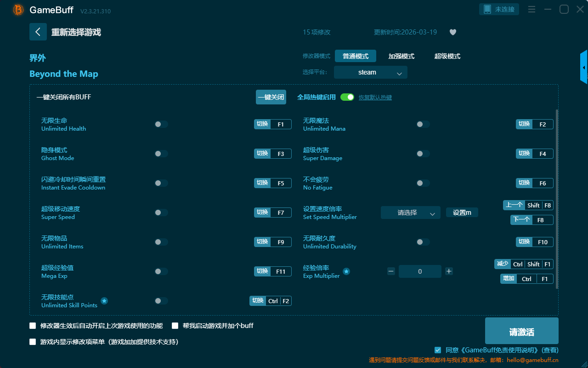Click star badge next to Exp Multiplier
This screenshot has height=368, width=588.
[x=346, y=271]
